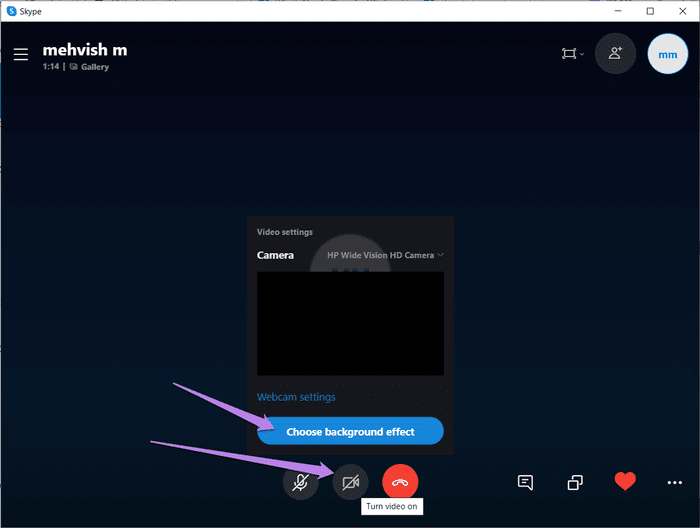Share screen with the overlapping squares icon
Screen dimensions: 700x528
coord(575,482)
